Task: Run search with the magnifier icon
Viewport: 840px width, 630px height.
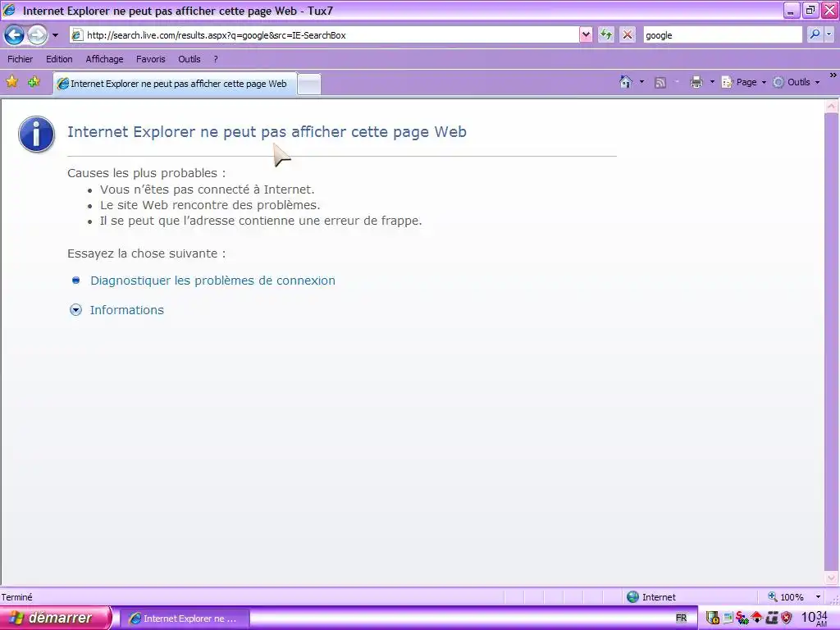Action: click(815, 34)
